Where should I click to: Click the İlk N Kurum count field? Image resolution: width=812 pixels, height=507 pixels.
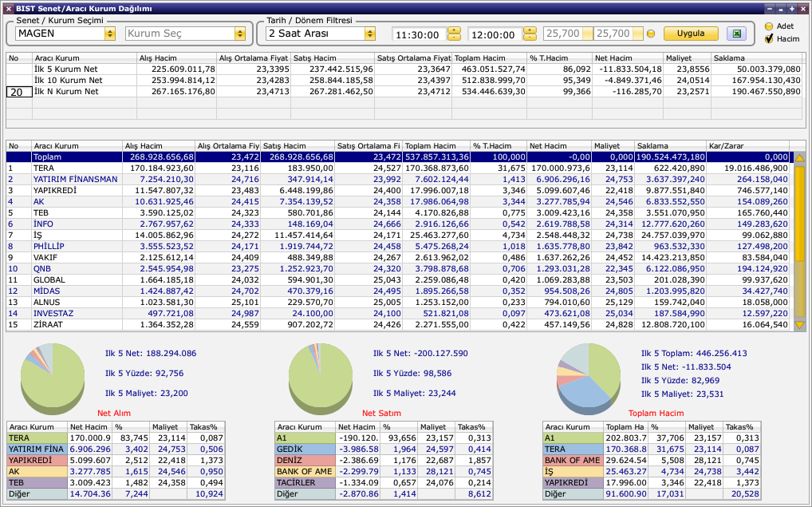17,92
